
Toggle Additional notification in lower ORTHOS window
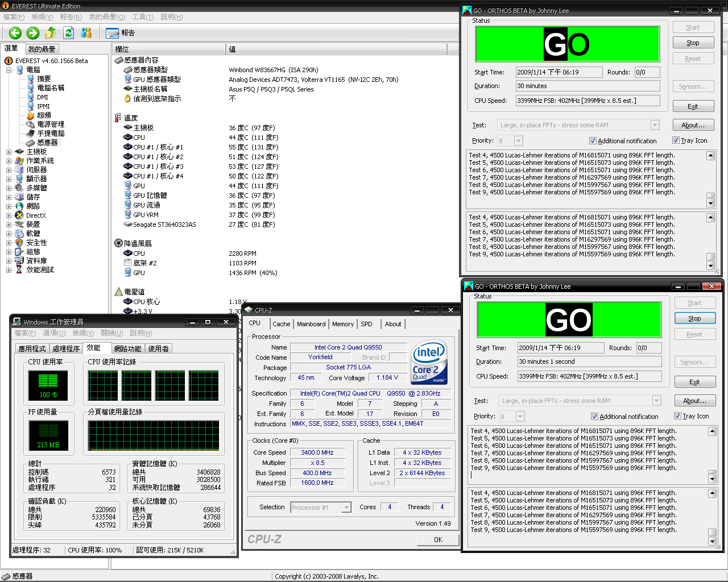click(594, 417)
